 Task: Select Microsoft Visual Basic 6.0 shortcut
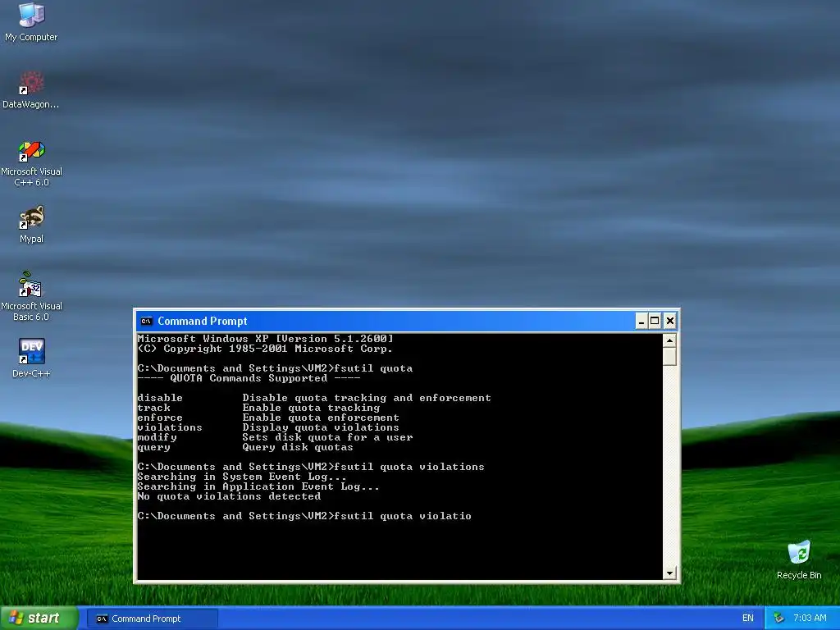click(x=31, y=296)
